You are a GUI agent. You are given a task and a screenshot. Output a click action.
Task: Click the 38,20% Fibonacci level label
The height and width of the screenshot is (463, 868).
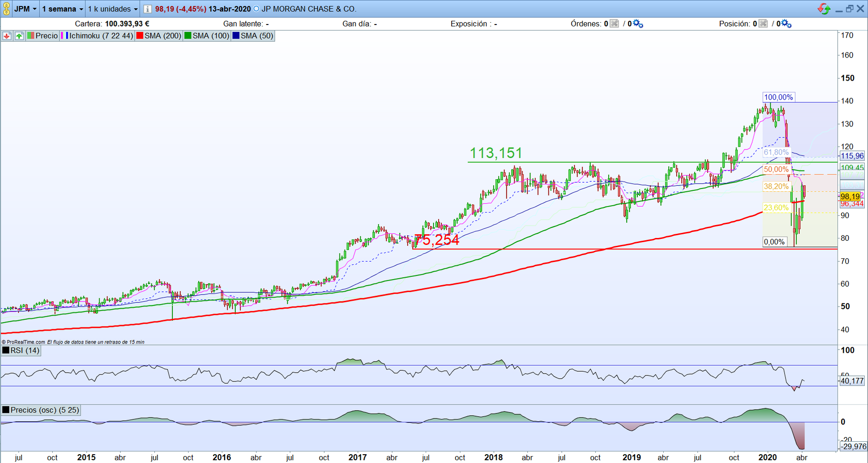coord(776,187)
